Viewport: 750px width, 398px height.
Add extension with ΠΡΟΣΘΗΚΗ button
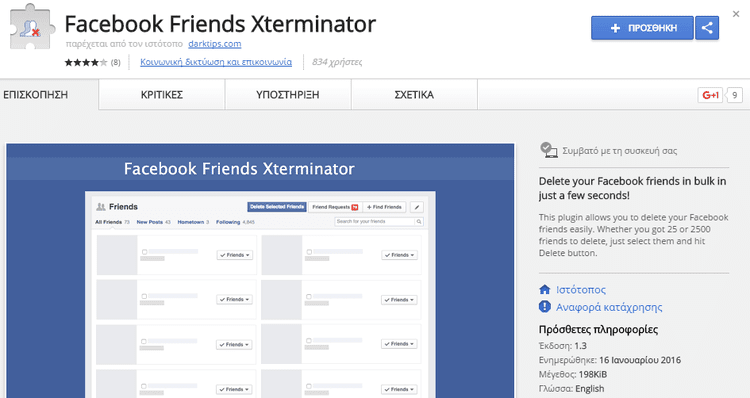[642, 28]
